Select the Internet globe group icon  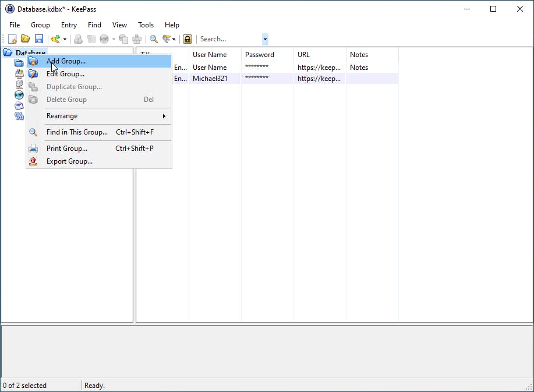[19, 95]
